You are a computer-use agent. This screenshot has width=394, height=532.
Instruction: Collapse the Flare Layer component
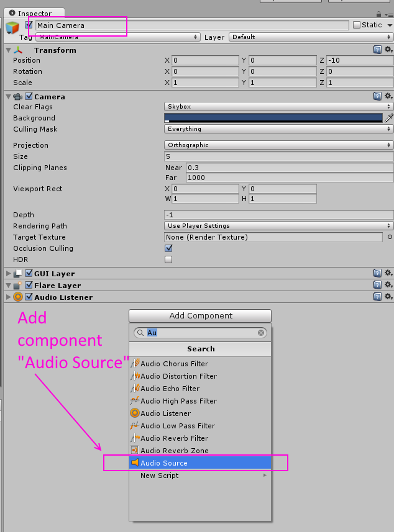9,286
